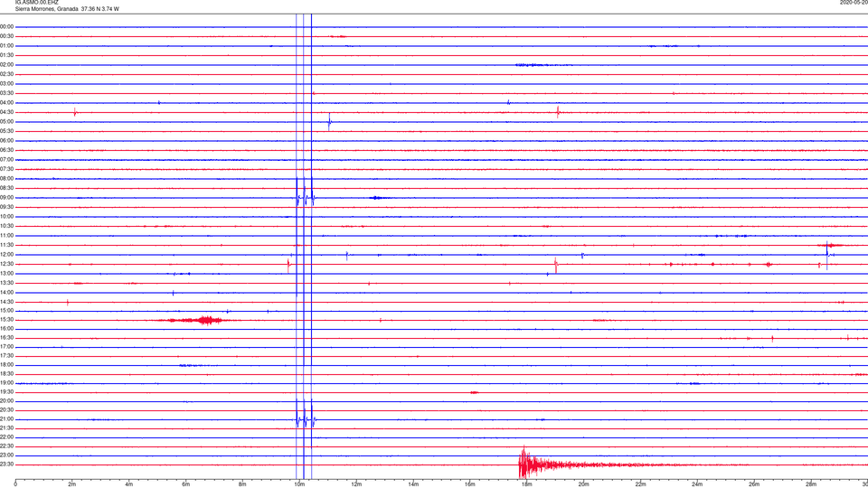The image size is (868, 488).
Task: Click the 8m tick on the minute axis
Action: (242, 484)
